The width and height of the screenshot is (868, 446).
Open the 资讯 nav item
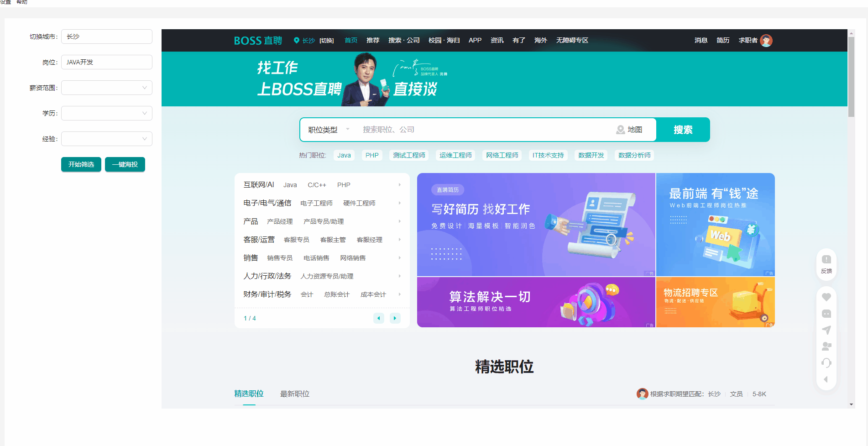click(497, 40)
